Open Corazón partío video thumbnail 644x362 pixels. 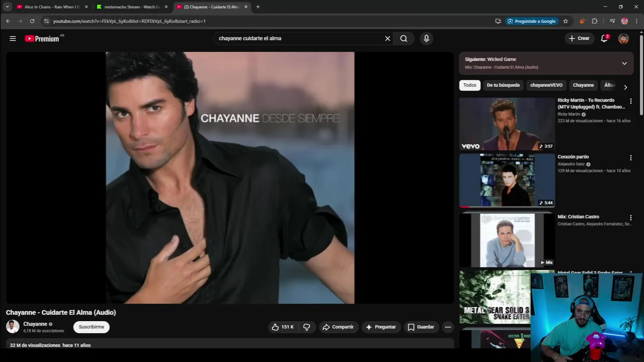[x=507, y=180]
